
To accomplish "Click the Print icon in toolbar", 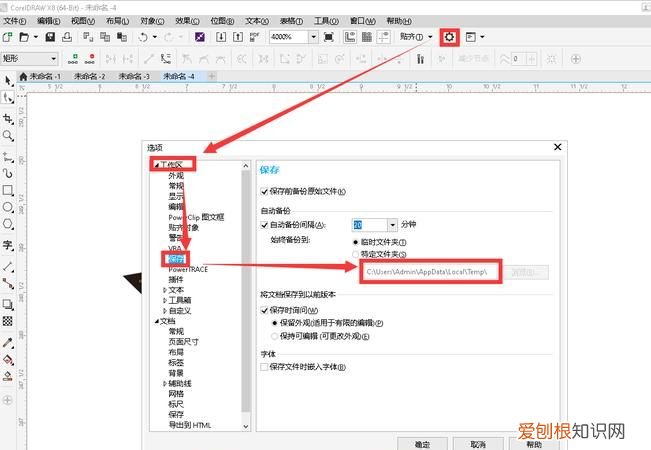I will [67, 37].
